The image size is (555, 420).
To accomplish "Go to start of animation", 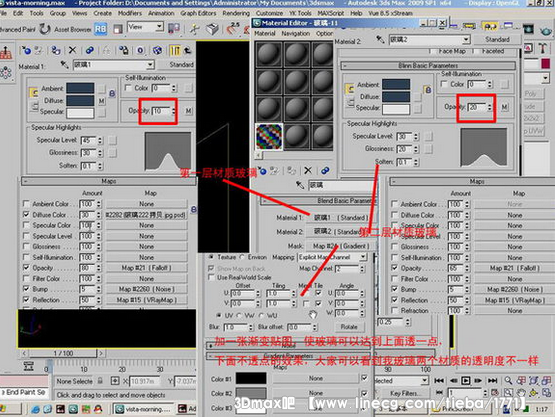I will click(x=439, y=381).
